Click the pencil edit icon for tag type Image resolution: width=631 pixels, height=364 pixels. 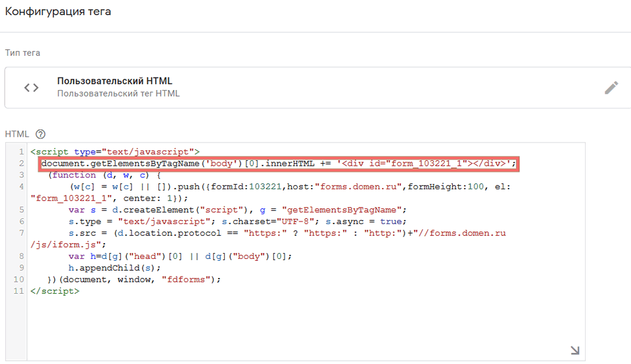611,88
